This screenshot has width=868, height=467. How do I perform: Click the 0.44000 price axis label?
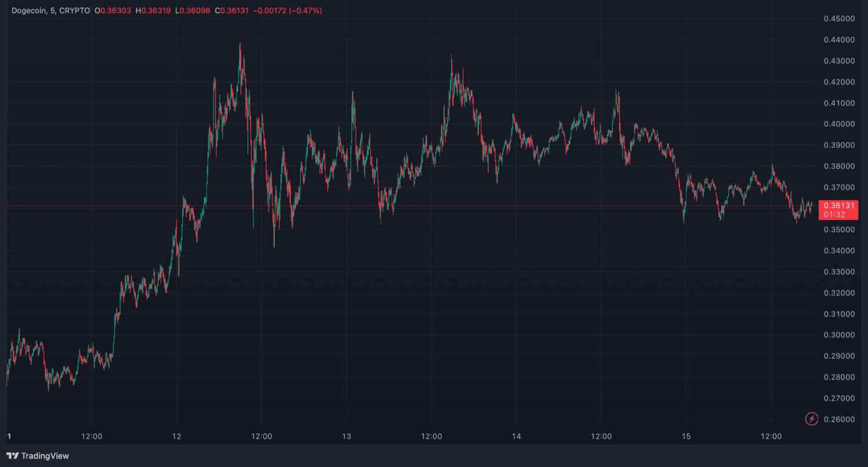839,40
